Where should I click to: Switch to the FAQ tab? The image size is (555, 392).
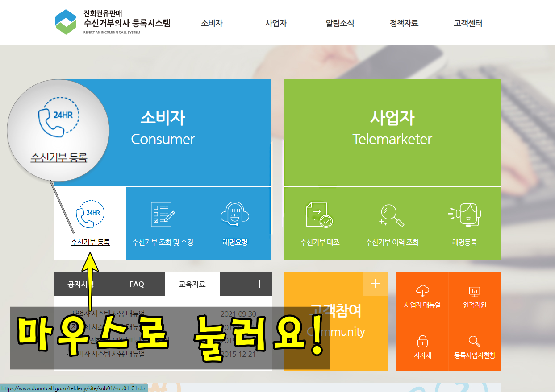[x=137, y=284]
